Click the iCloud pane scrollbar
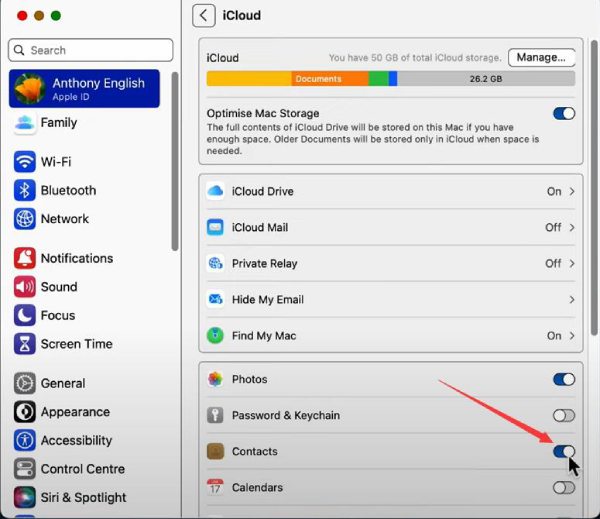 coord(594,188)
